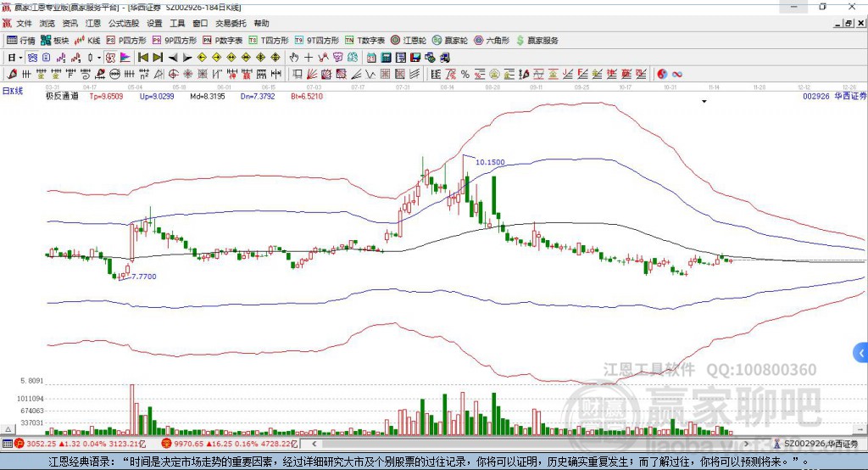
Task: Select the pencil drawing tool
Action: [x=12, y=74]
